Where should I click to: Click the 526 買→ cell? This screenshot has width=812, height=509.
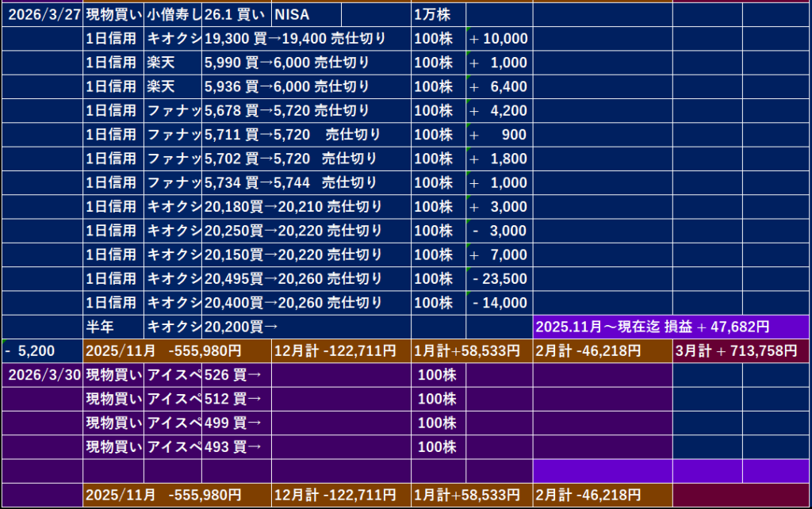click(236, 375)
